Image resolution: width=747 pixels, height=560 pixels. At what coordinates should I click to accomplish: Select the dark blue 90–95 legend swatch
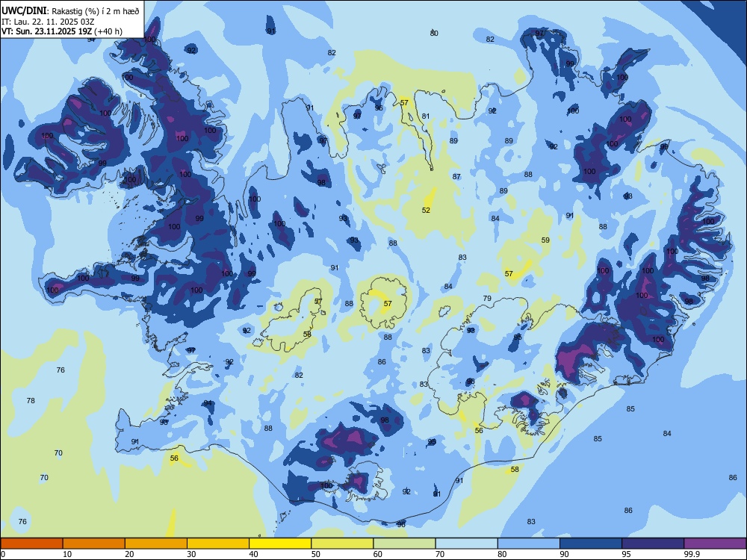[x=591, y=544]
